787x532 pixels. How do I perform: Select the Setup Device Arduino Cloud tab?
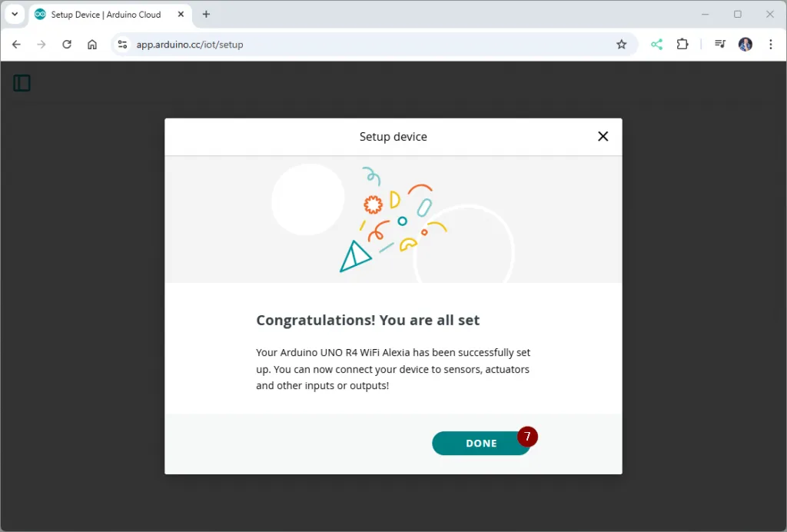[x=105, y=15]
